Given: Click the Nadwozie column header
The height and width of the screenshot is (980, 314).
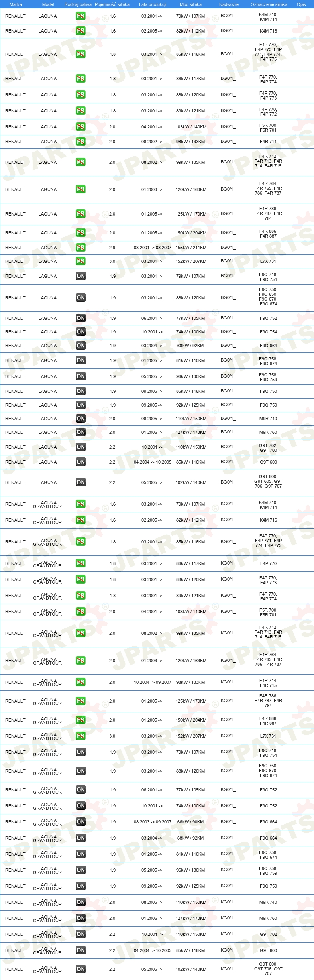Looking at the screenshot, I should [x=229, y=4].
